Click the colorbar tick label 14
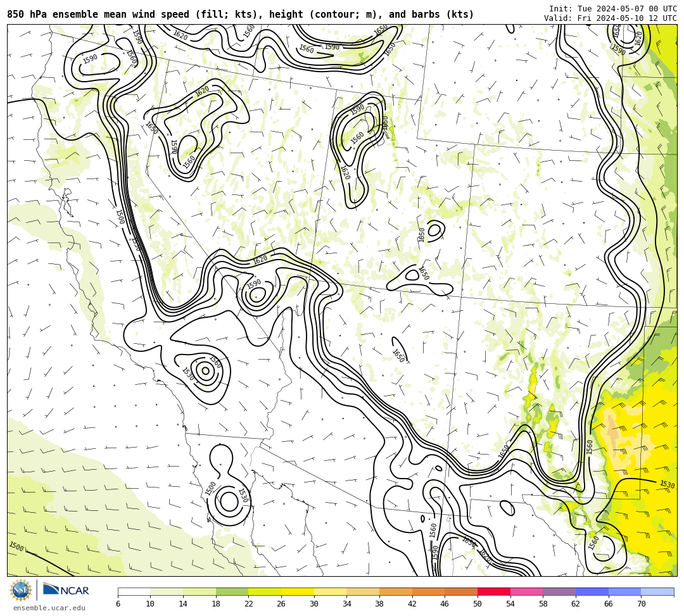Viewport: 684px width, 616px height. [183, 604]
